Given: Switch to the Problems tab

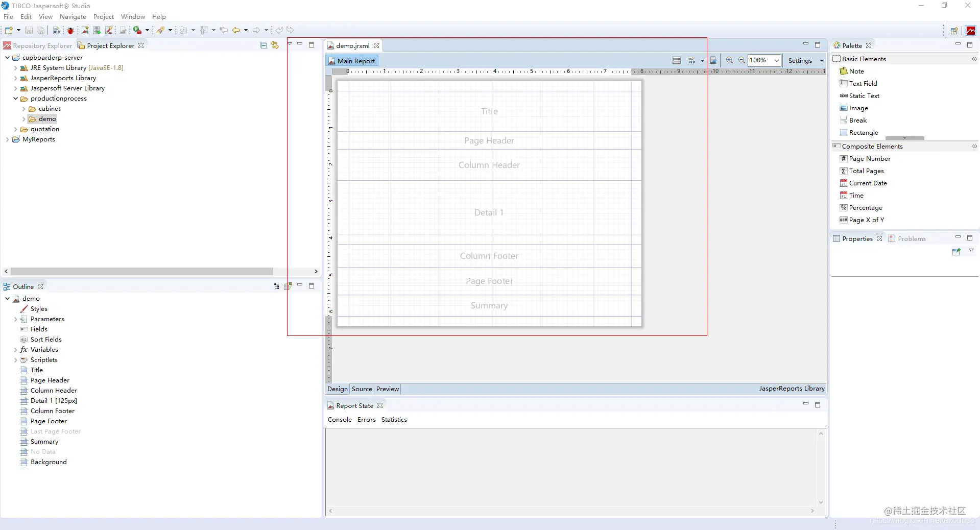Looking at the screenshot, I should click(x=907, y=238).
